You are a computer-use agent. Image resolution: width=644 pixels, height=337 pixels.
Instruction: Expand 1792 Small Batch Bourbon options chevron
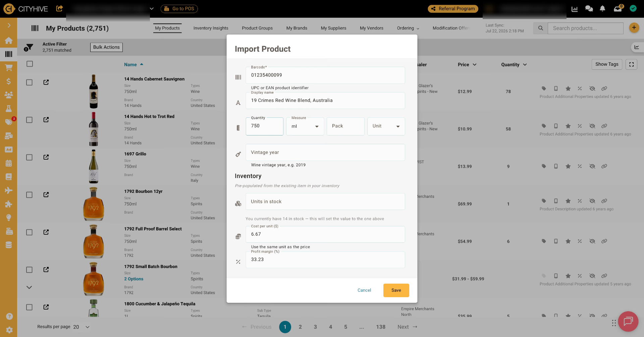click(29, 287)
